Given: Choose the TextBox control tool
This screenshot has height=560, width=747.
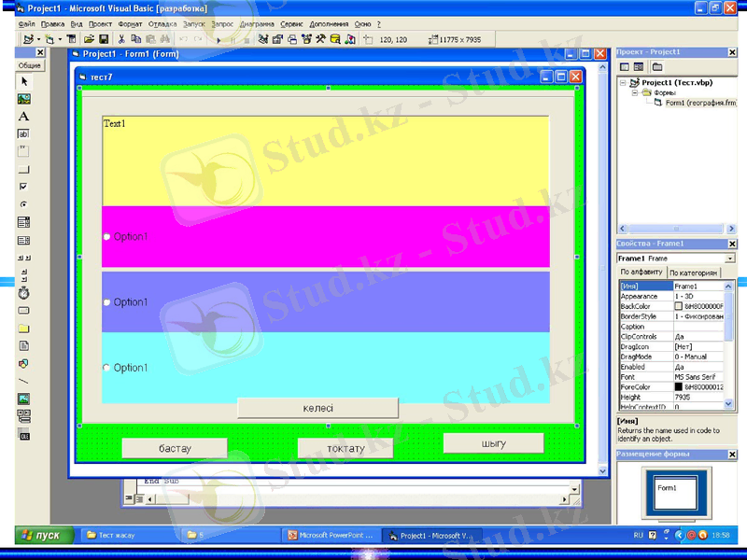Looking at the screenshot, I should 24,134.
